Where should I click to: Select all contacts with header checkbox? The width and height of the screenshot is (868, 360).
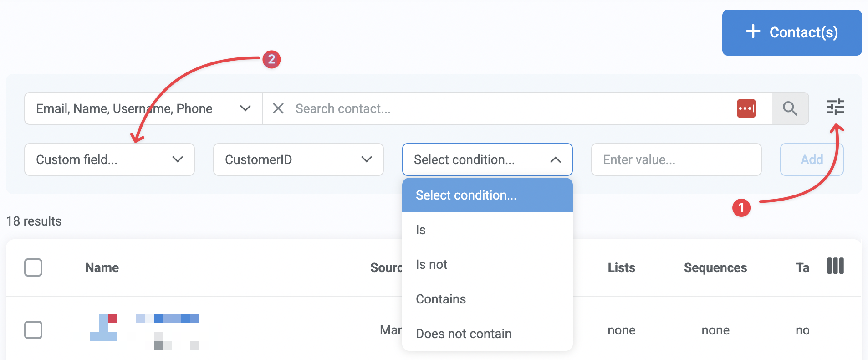(33, 267)
